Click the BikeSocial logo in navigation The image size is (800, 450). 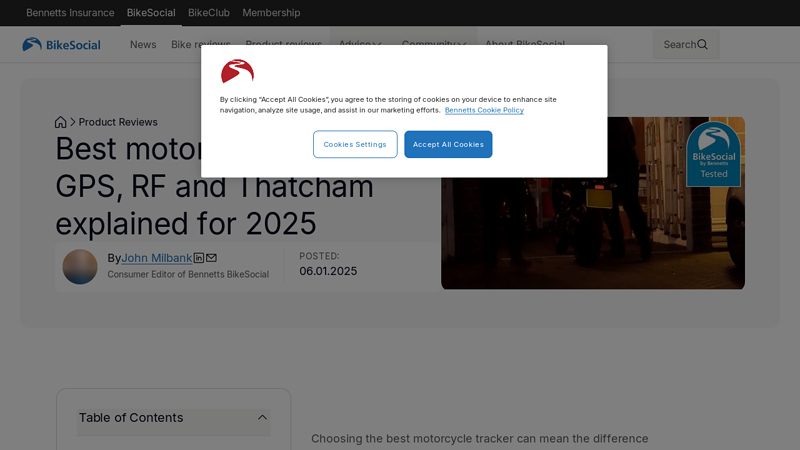point(61,44)
